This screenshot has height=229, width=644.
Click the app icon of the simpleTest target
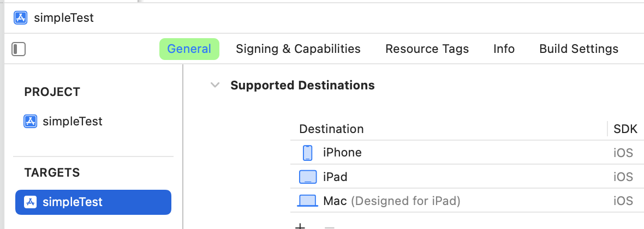pos(31,202)
